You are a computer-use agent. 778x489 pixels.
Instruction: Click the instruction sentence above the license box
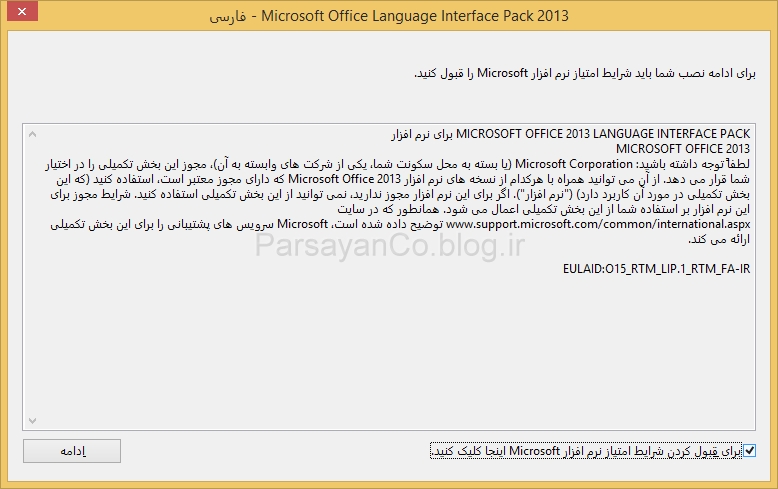pyautogui.click(x=585, y=75)
